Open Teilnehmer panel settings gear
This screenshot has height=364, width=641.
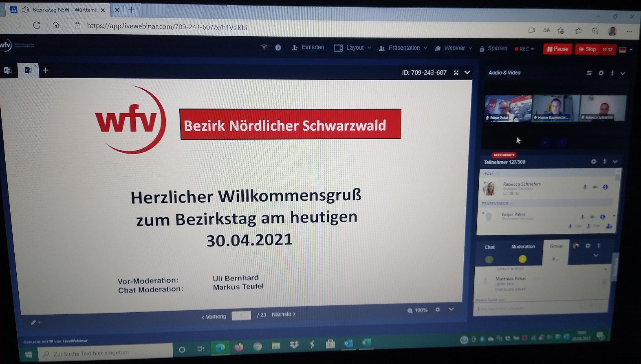(x=593, y=162)
